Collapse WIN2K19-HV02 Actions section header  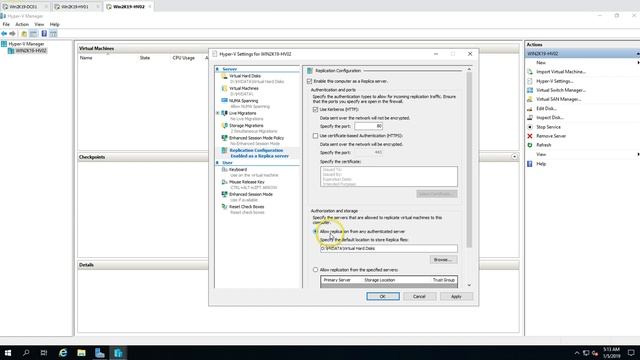pyautogui.click(x=638, y=53)
